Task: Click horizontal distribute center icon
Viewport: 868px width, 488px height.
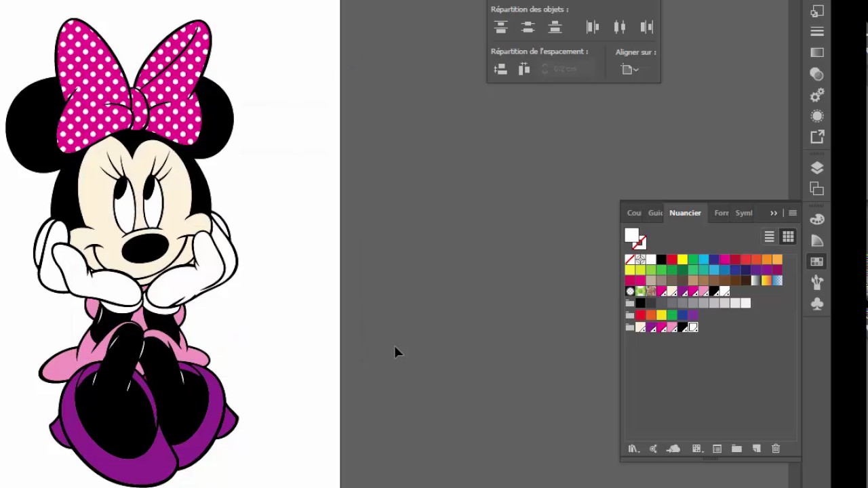Action: click(619, 27)
